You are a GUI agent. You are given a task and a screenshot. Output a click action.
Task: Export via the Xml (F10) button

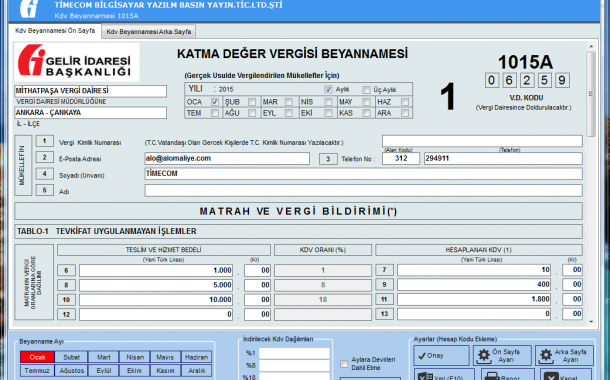tap(444, 375)
